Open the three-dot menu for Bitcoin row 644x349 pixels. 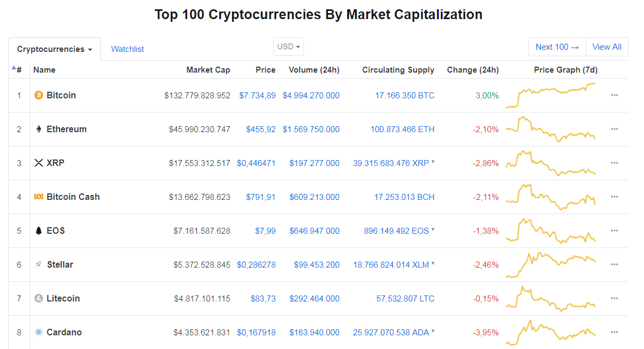coord(615,96)
